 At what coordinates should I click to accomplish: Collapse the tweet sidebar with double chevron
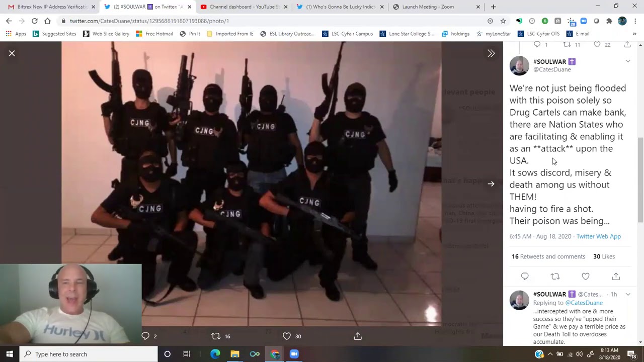(x=491, y=53)
